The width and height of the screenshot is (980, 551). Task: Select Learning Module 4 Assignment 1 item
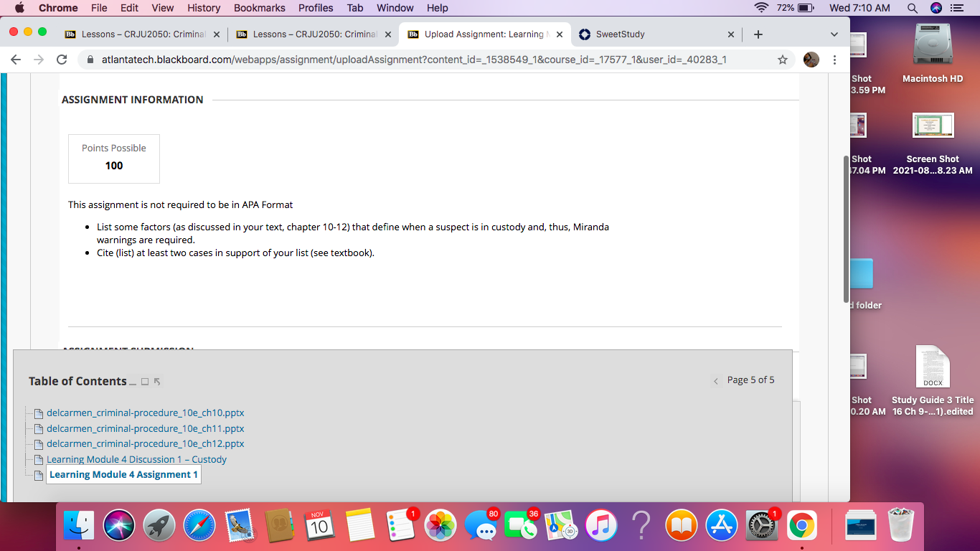[x=123, y=475]
